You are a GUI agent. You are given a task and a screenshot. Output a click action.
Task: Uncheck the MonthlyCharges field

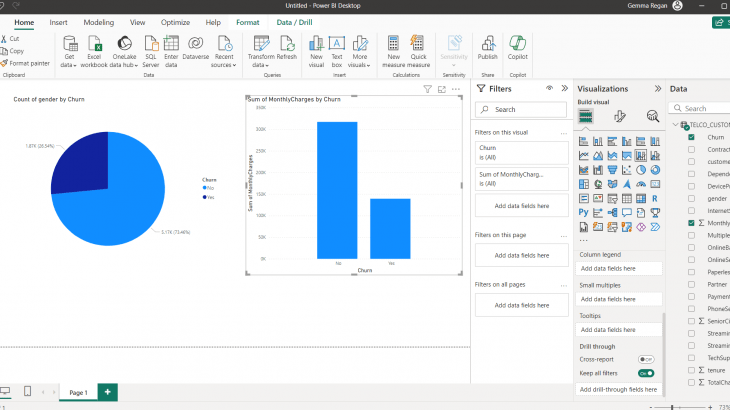(691, 223)
